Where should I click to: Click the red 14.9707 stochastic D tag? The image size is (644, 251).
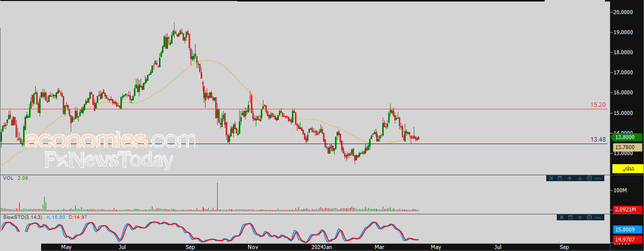[627, 240]
